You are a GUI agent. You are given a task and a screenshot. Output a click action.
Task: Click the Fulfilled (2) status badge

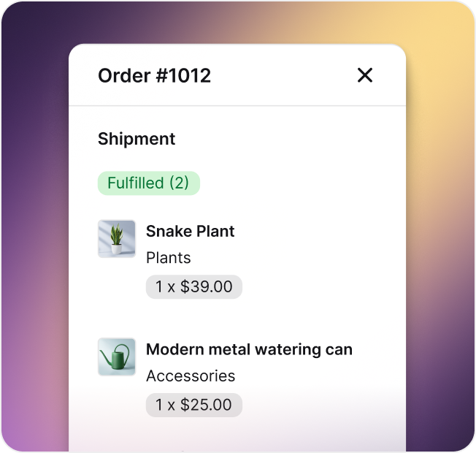[x=148, y=183]
